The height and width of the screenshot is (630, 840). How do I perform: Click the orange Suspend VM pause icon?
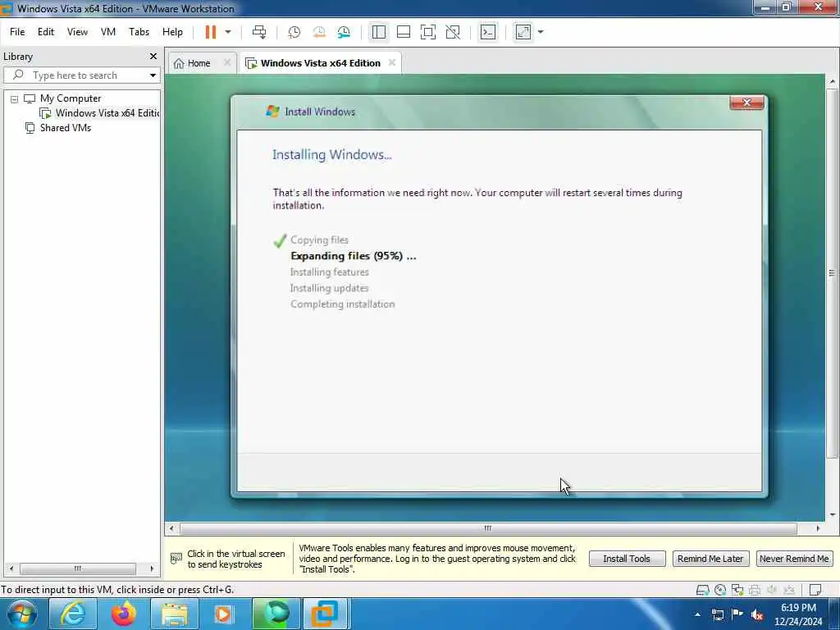pyautogui.click(x=211, y=32)
